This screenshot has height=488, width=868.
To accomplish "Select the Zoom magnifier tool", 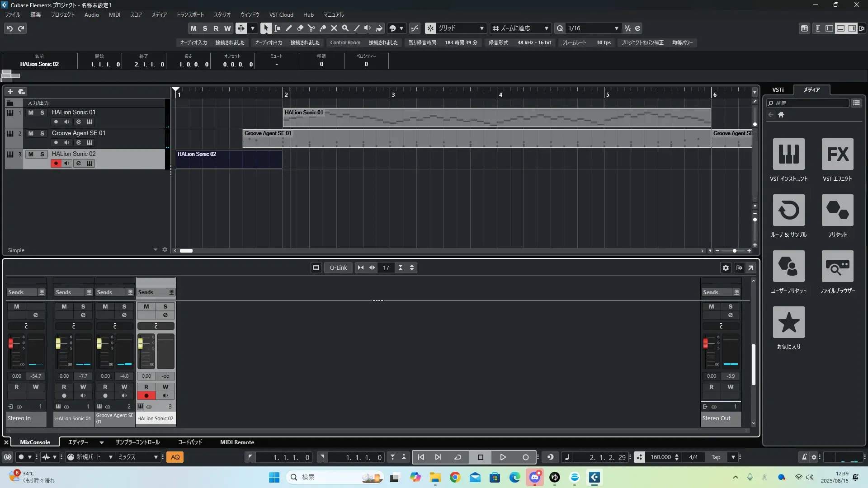I will tap(345, 28).
